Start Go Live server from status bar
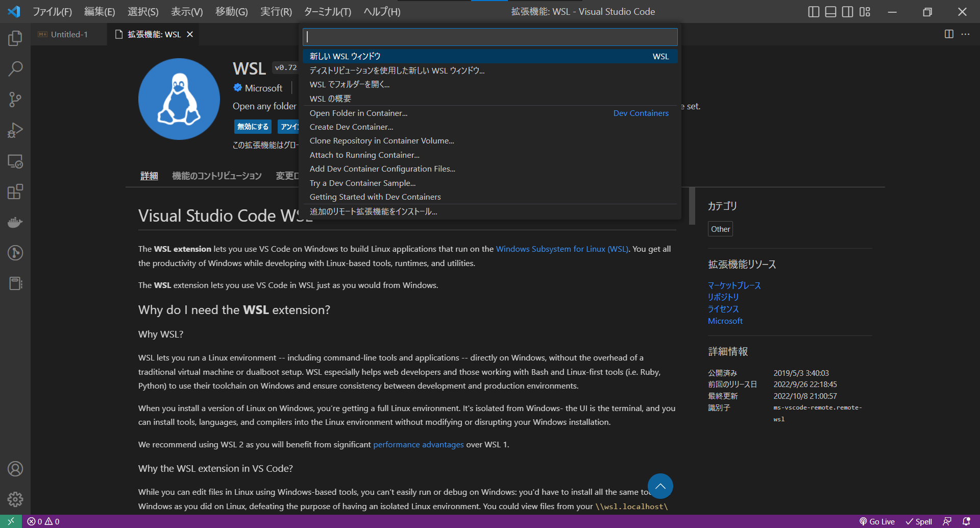Viewport: 980px width, 528px height. (877, 521)
